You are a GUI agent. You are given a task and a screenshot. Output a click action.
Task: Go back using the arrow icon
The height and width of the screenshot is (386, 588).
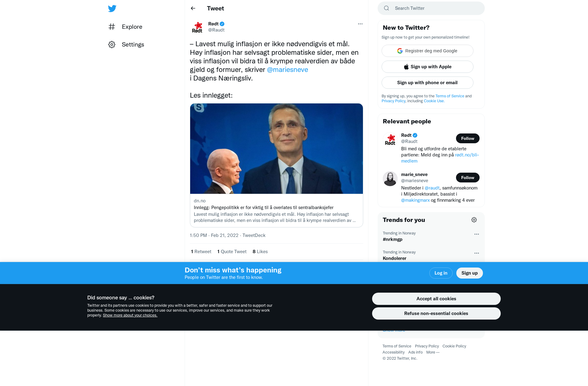point(193,8)
